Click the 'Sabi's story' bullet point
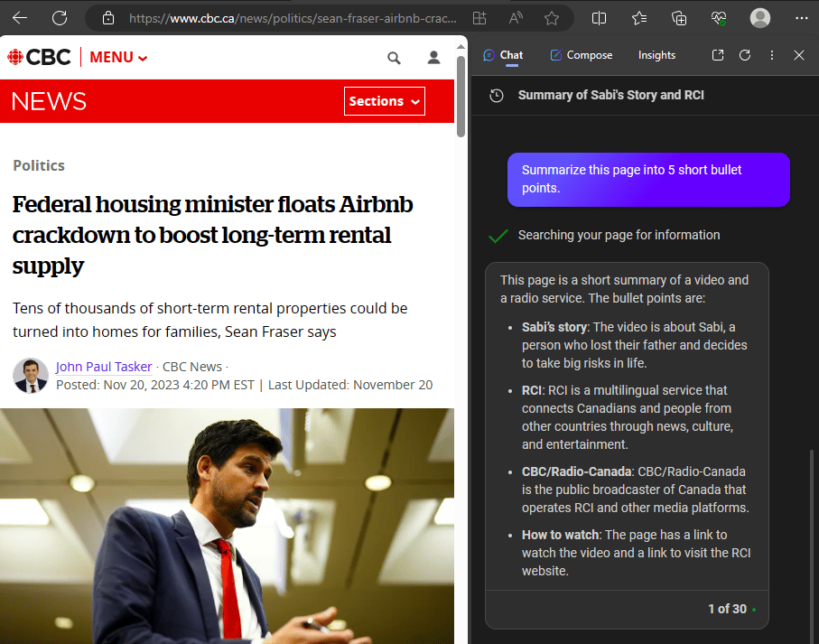This screenshot has width=819, height=644. (635, 345)
